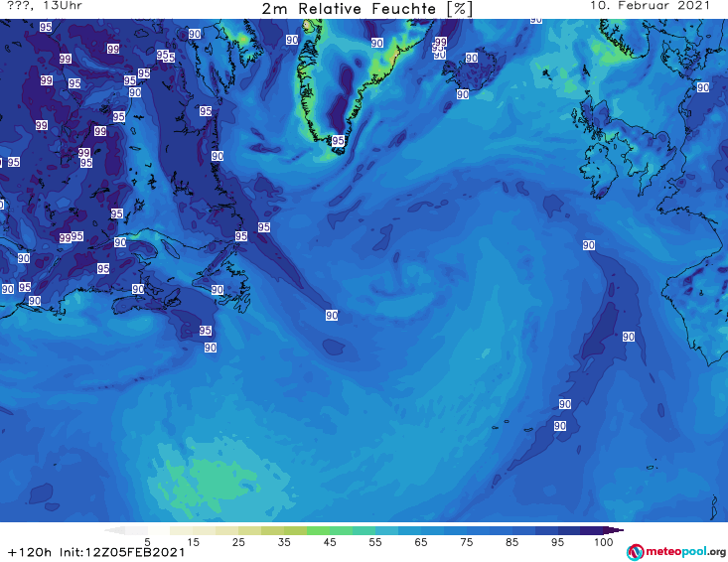Viewport: 728px width, 562px height.
Task: Click the legend value "75"
Action: pyautogui.click(x=467, y=542)
